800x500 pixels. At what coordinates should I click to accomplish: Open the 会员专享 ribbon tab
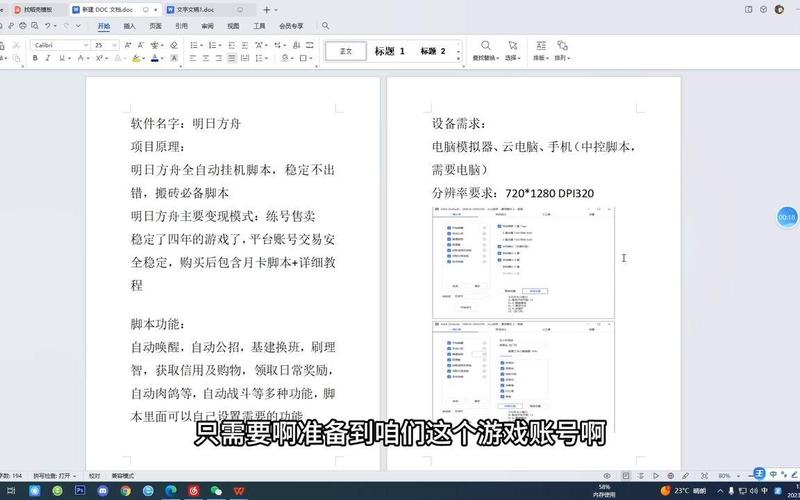point(291,26)
